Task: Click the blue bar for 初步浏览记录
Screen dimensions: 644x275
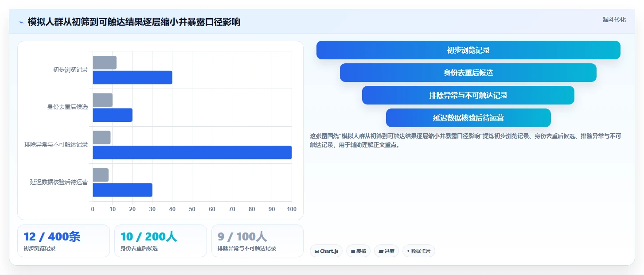Action: 133,77
